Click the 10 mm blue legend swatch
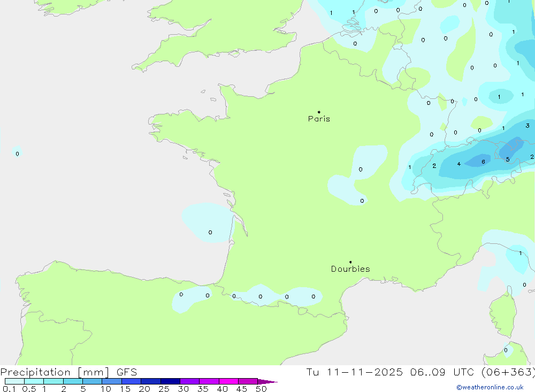Viewport: 535px width, 392px height. [112, 381]
